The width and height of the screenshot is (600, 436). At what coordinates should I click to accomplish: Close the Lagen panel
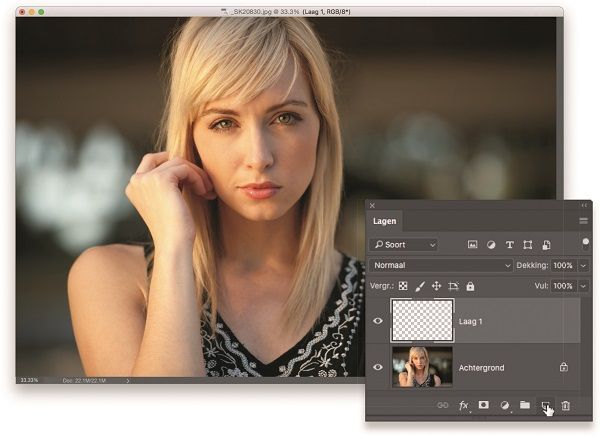(x=372, y=206)
